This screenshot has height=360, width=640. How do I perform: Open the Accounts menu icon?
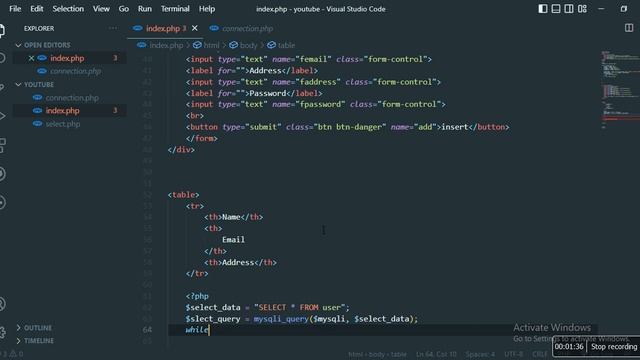tap(2, 304)
